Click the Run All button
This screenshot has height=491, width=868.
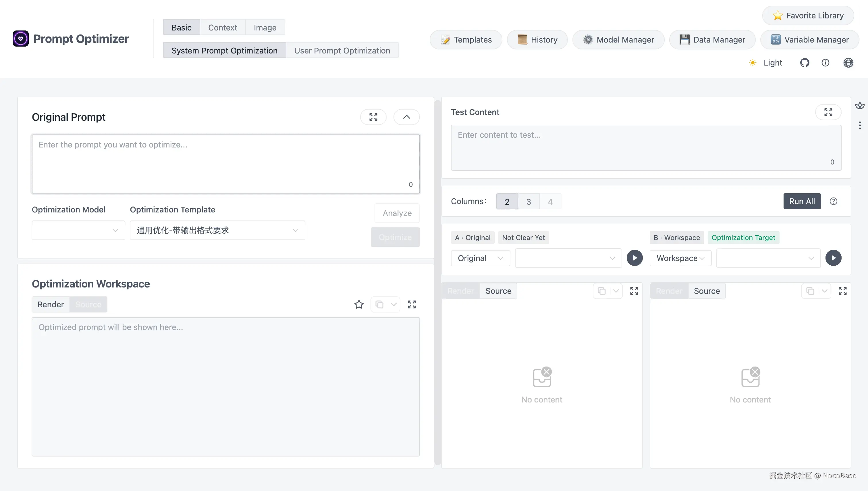tap(802, 201)
